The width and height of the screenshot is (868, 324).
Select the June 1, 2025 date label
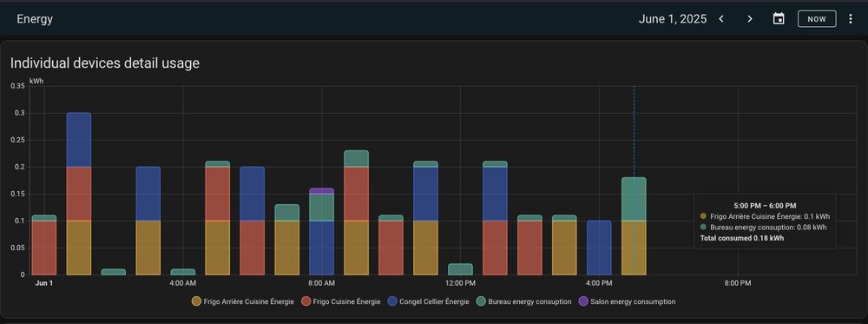[x=673, y=19]
